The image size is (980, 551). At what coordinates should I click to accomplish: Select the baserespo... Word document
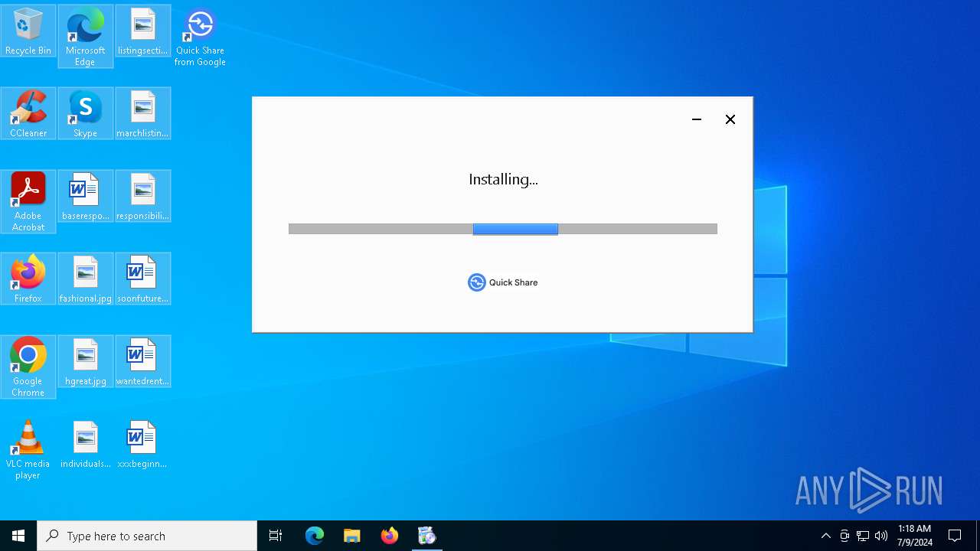coord(85,196)
